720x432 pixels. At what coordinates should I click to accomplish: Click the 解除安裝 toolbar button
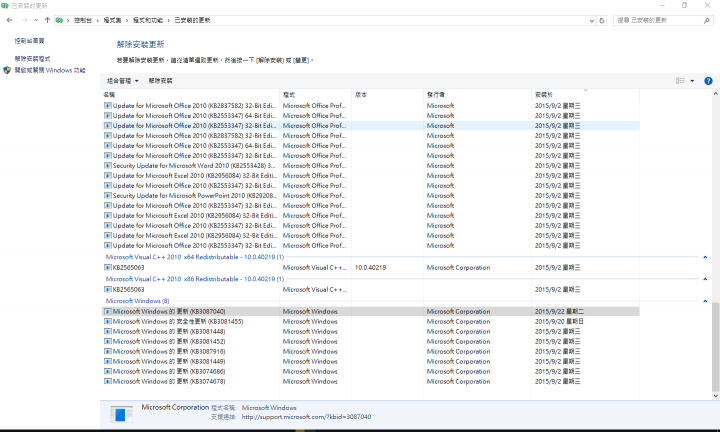pyautogui.click(x=160, y=81)
